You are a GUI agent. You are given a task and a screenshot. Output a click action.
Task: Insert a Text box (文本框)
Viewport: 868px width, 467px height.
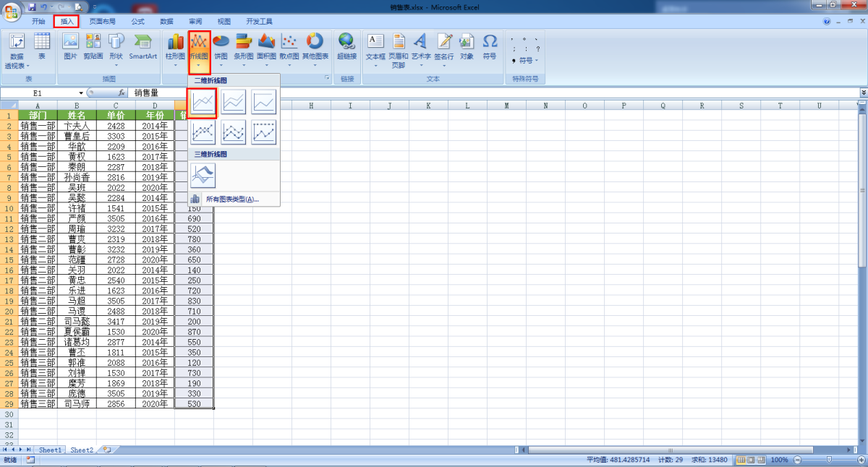click(375, 46)
